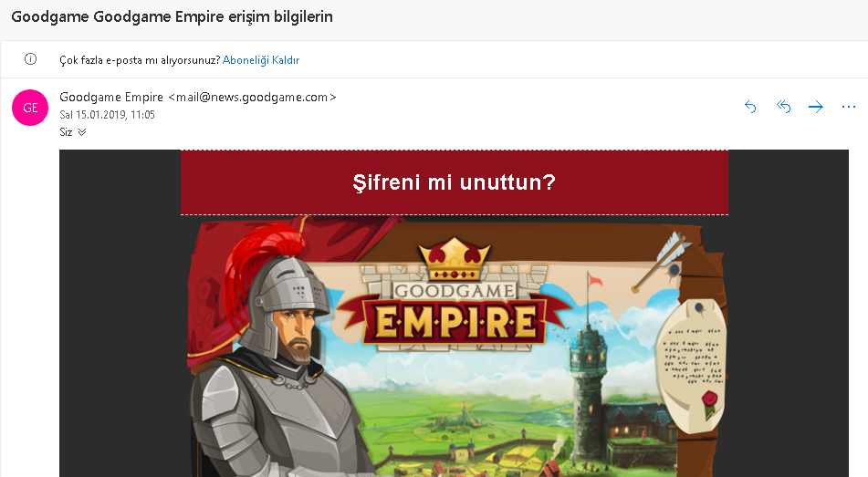Click the parchment scroll with red seal
This screenshot has height=477, width=868.
click(x=692, y=365)
